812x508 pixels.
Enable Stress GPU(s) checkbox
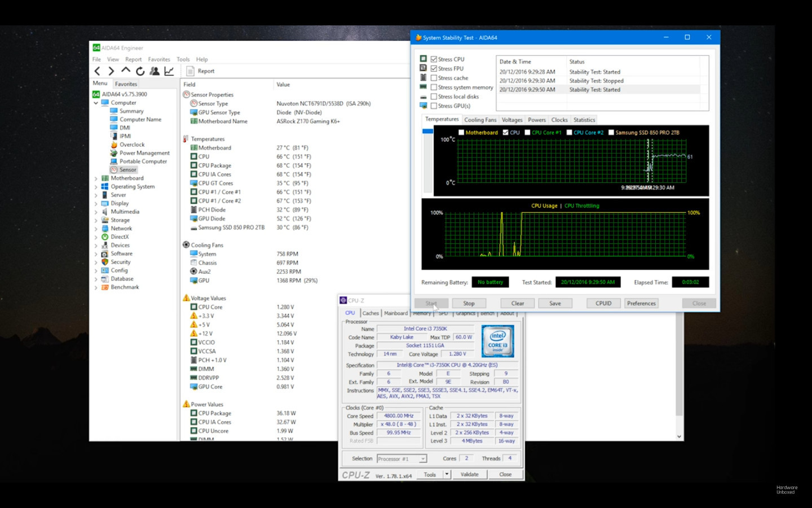[434, 106]
